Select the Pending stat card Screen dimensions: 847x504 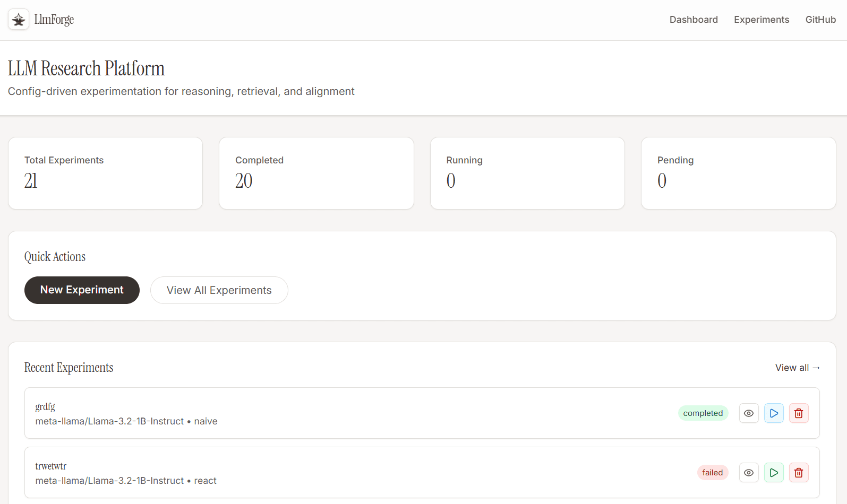point(738,173)
